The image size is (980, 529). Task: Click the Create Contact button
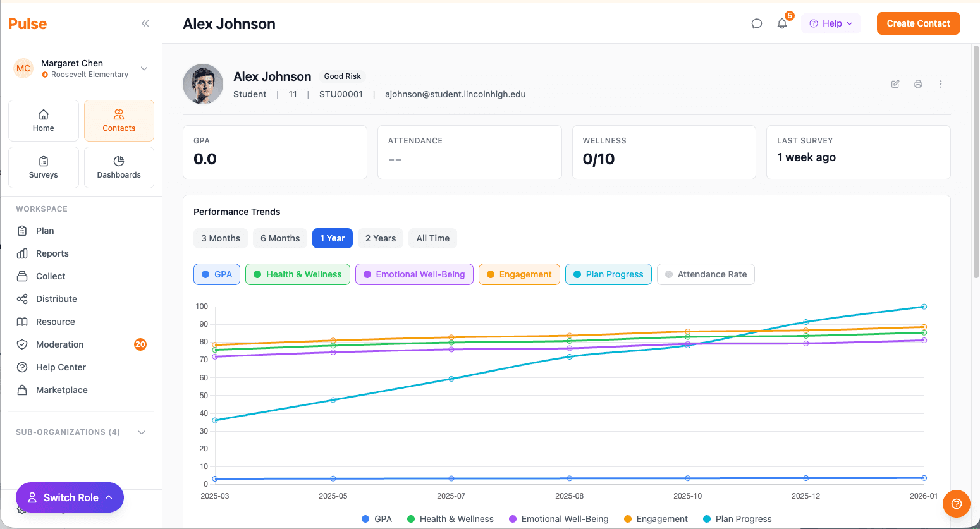(x=918, y=23)
